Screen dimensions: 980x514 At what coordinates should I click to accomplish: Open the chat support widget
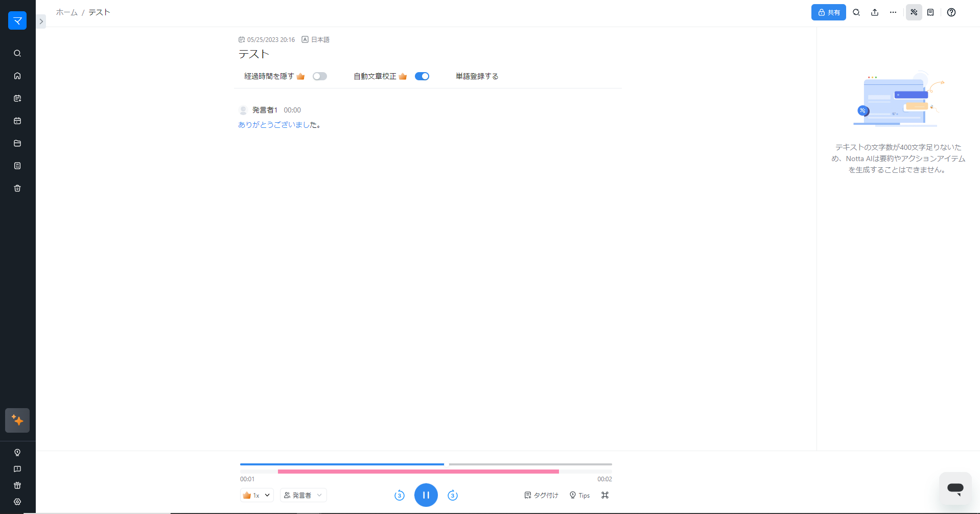coord(955,488)
